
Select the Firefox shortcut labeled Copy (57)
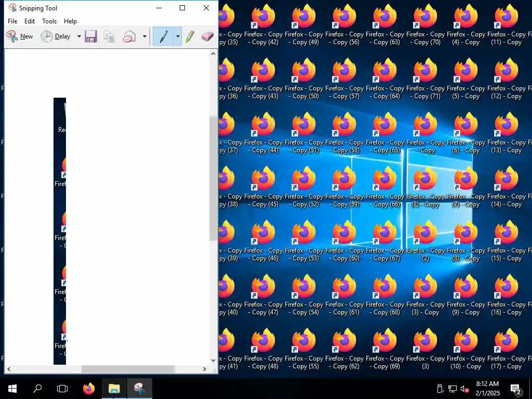(x=344, y=79)
